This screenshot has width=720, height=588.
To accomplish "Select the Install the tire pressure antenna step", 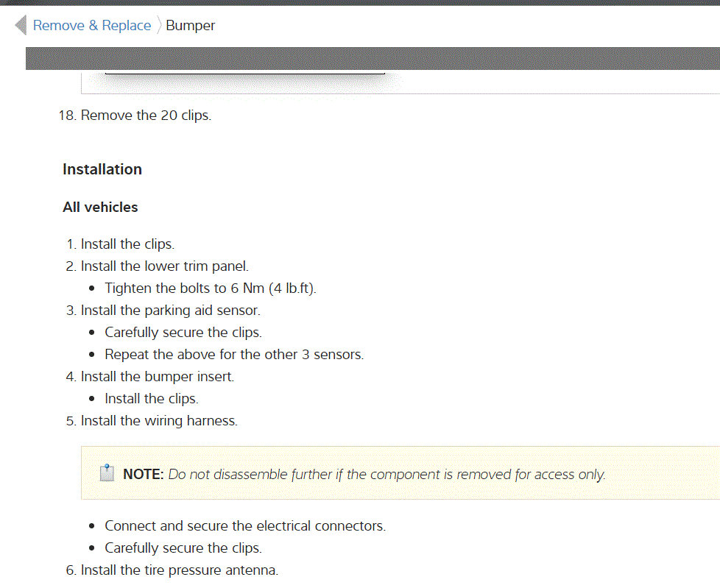I will point(179,570).
